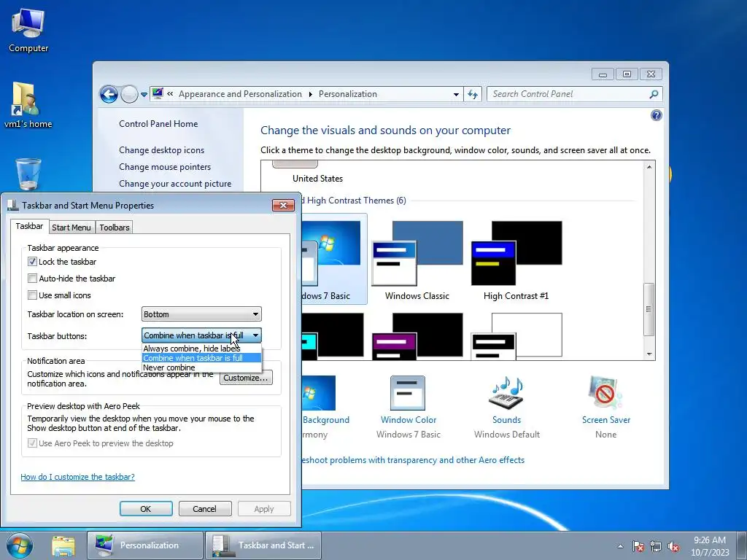Switch to Taskbar and Start taskbar button
Image resolution: width=747 pixels, height=560 pixels.
click(263, 545)
